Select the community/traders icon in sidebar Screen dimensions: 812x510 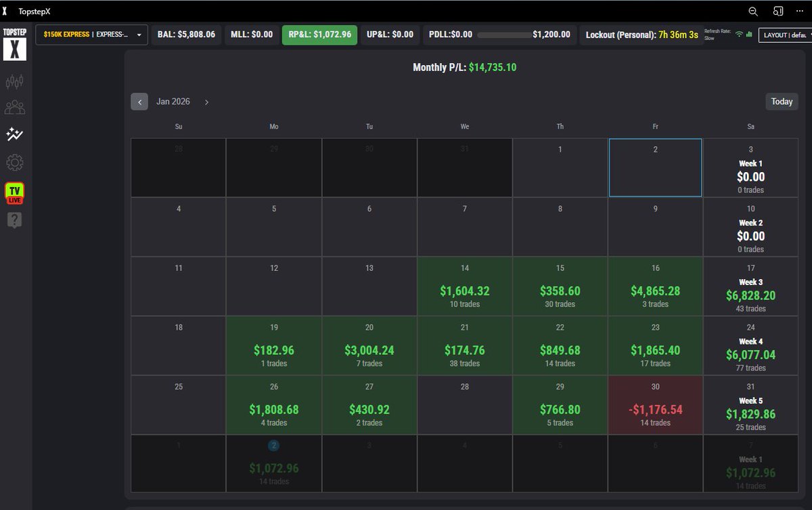click(x=15, y=107)
